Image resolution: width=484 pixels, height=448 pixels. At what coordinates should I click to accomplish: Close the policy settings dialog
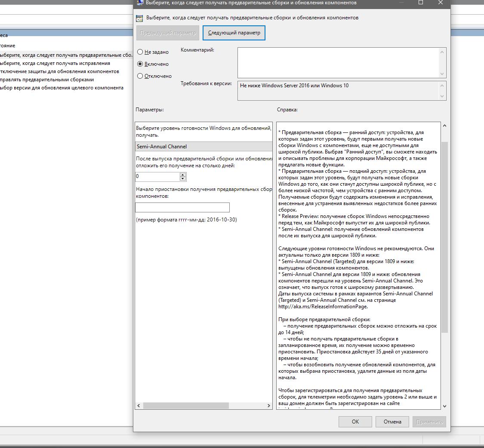click(441, 3)
